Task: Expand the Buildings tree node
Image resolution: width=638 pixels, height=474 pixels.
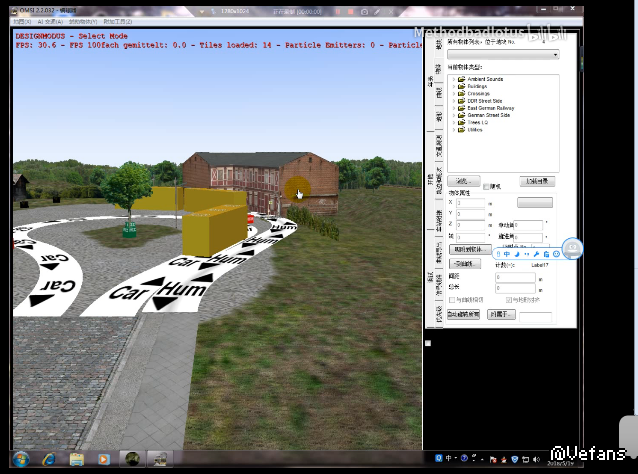Action: (454, 86)
